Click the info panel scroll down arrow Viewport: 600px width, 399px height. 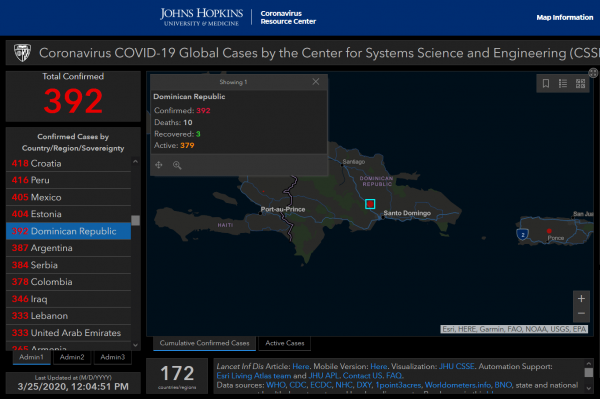coord(589,388)
